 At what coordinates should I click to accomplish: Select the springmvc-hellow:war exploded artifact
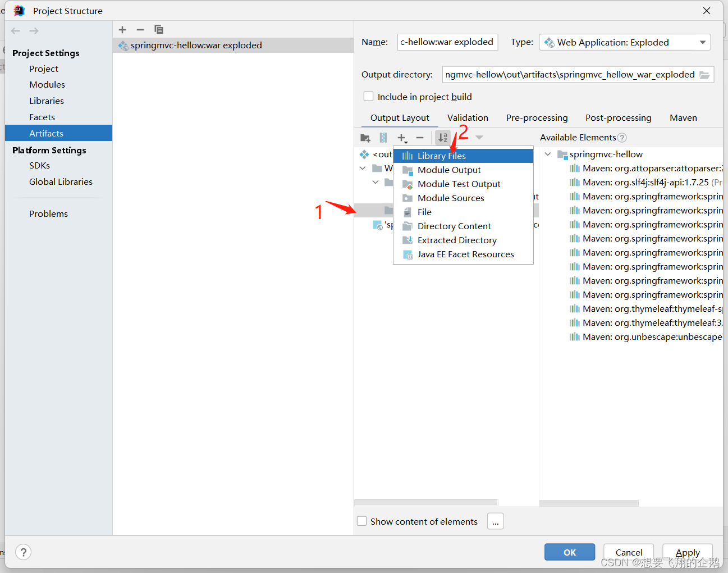[x=233, y=46]
